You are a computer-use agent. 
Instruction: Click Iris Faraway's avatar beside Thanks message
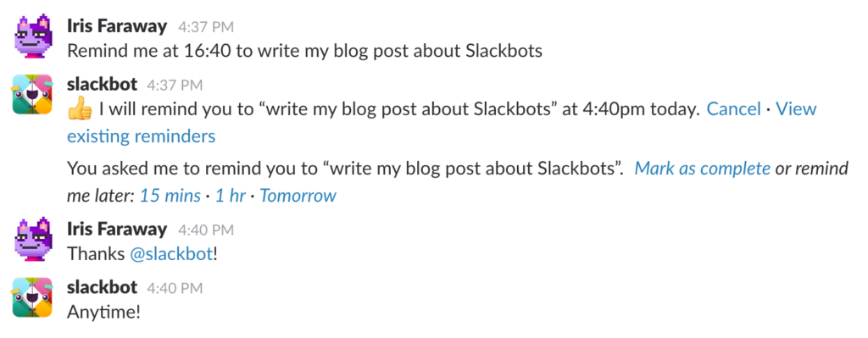[33, 240]
